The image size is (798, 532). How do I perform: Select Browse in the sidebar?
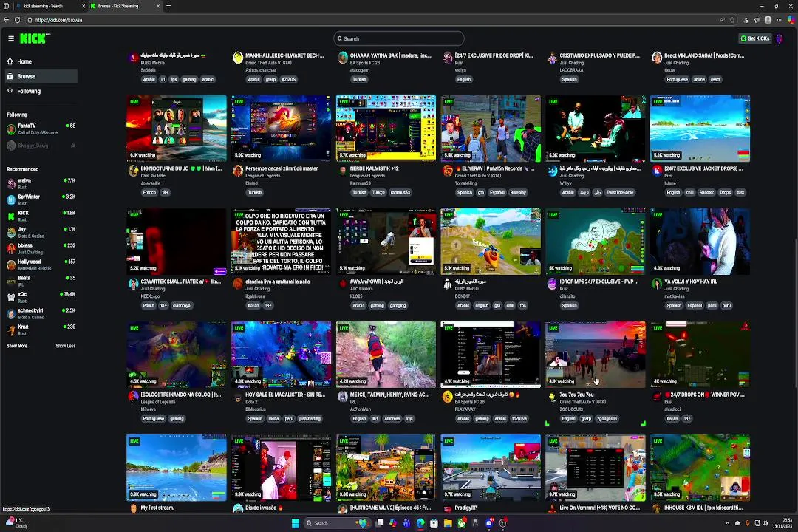tap(41, 76)
